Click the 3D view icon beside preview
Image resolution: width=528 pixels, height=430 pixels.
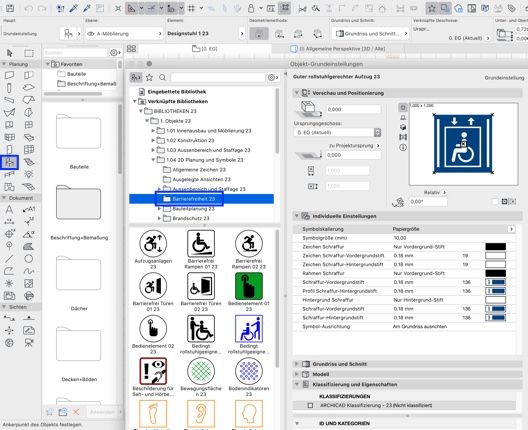(403, 127)
